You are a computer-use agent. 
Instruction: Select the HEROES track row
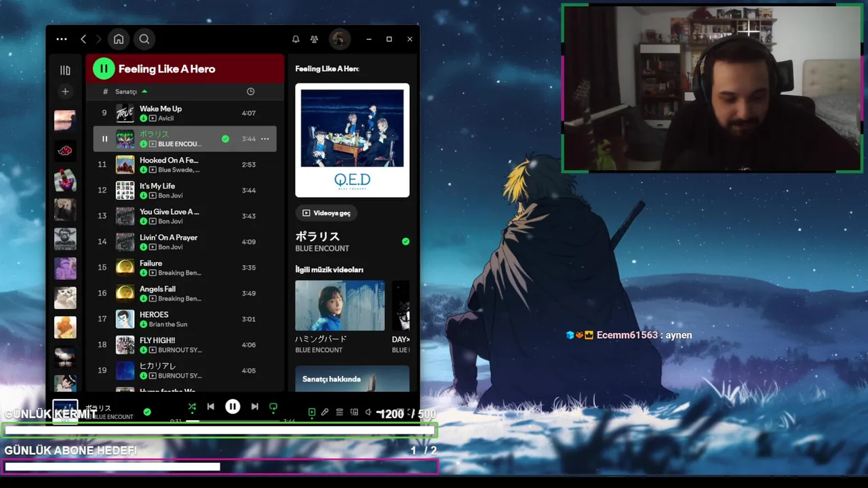[x=184, y=319]
